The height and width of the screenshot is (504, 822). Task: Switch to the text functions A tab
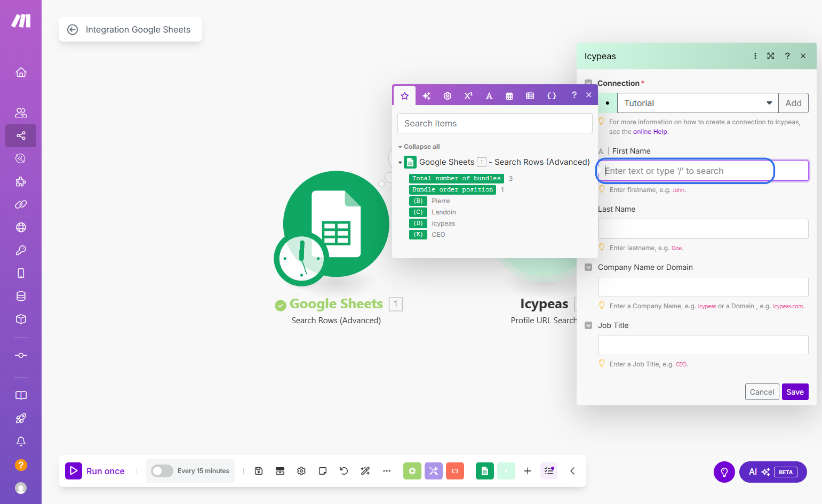[x=489, y=95]
